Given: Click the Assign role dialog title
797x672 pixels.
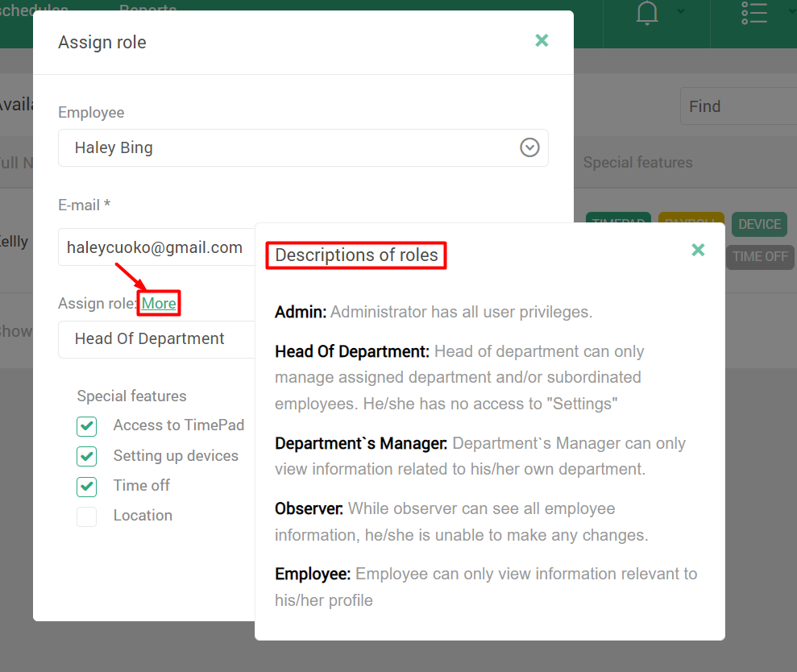Looking at the screenshot, I should click(x=102, y=43).
